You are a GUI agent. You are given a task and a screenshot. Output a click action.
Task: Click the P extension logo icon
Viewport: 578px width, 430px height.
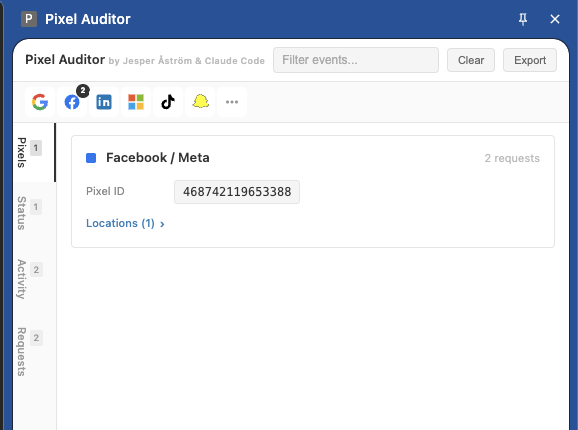29,19
